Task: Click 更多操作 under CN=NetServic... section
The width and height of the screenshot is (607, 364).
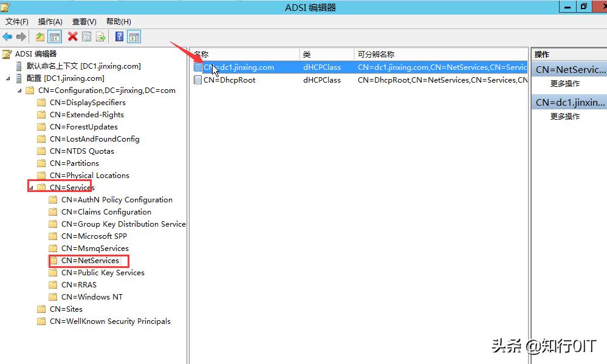Action: point(565,84)
